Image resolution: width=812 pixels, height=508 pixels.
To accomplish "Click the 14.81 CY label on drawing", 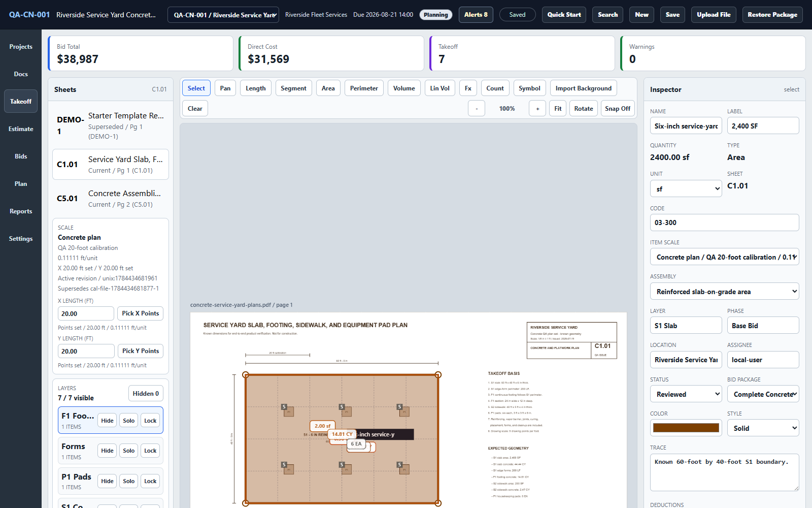I will [342, 434].
